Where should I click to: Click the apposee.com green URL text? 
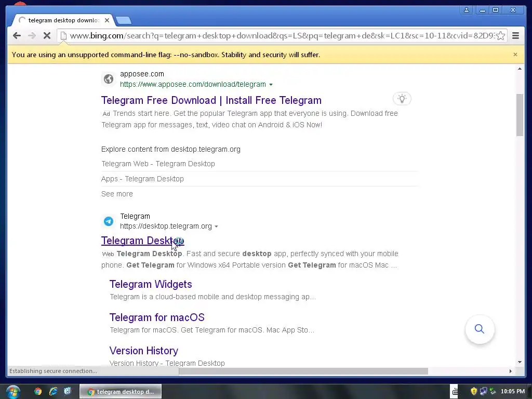(193, 85)
